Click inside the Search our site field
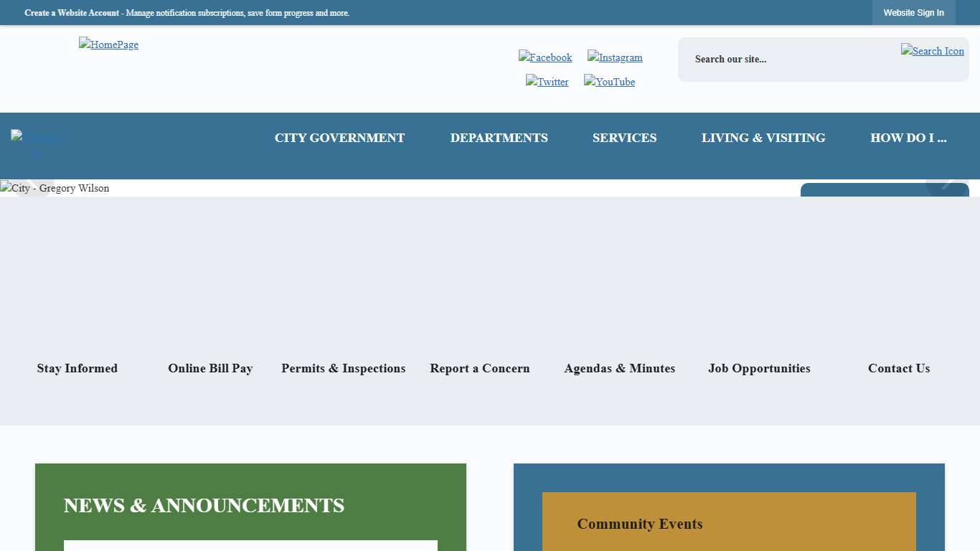980x551 pixels. click(x=789, y=59)
